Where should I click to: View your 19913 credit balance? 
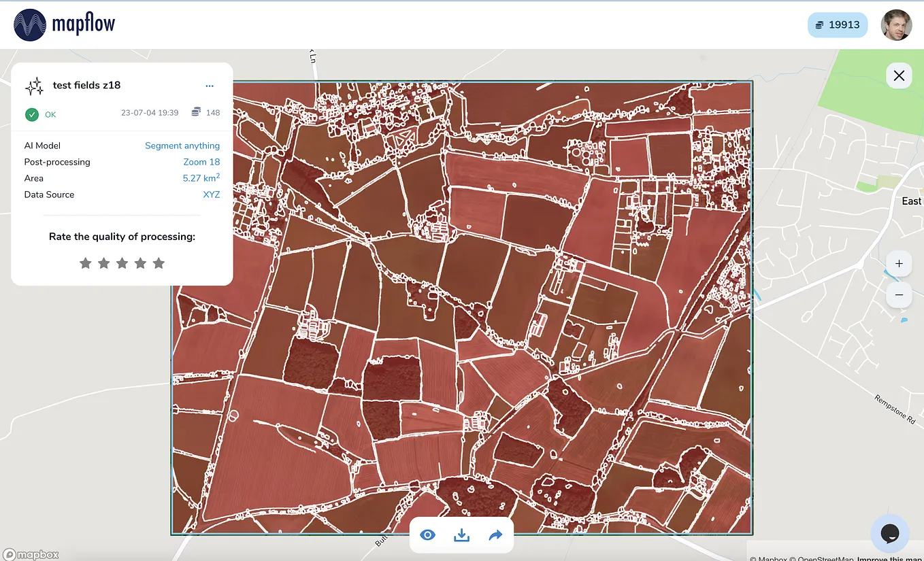838,24
